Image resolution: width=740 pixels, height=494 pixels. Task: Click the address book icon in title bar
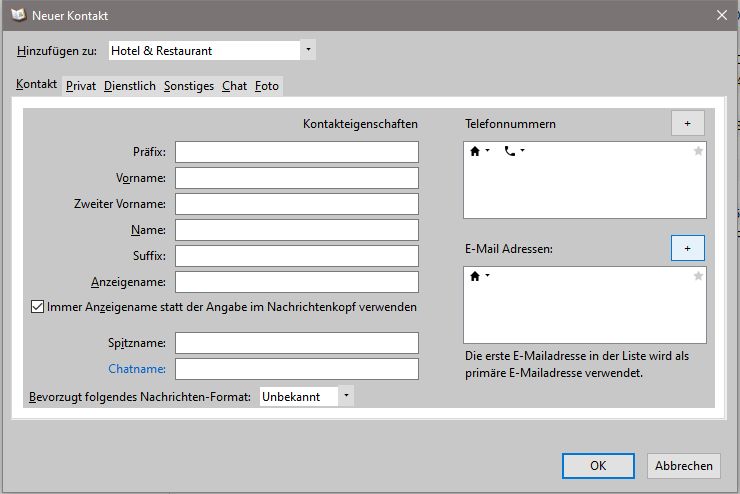(17, 16)
